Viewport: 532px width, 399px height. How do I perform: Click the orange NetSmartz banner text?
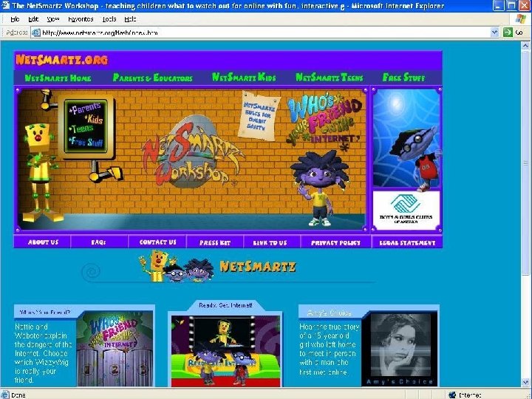pyautogui.click(x=258, y=267)
